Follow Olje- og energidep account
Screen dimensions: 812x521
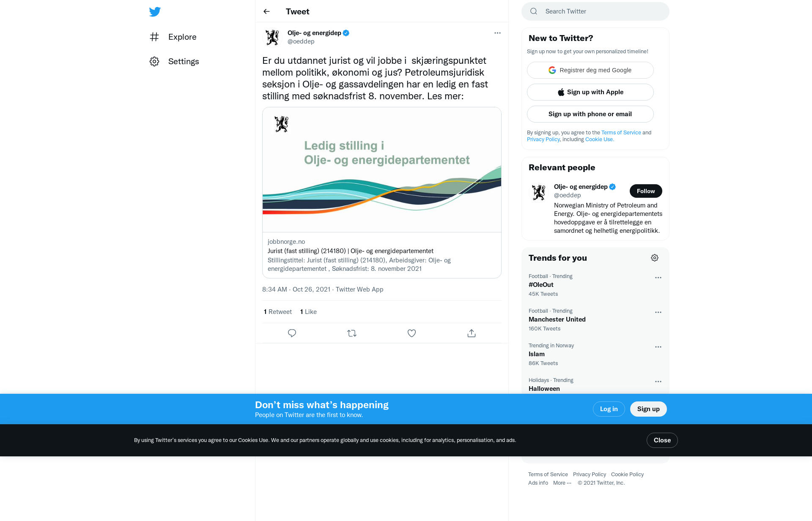646,191
